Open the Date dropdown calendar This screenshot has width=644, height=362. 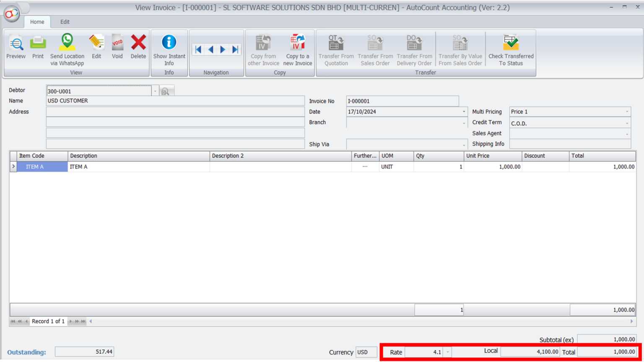[x=464, y=112]
